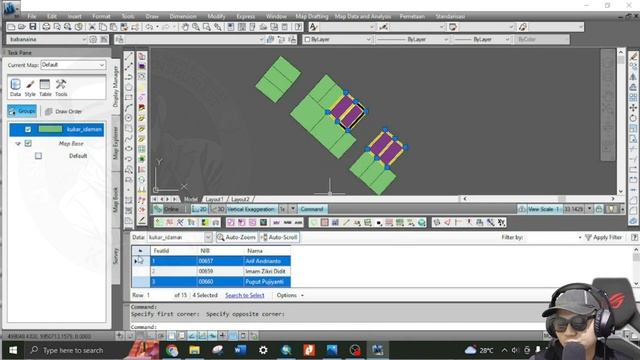
Task: Open the ByLayer lineweight dropdown
Action: (507, 39)
